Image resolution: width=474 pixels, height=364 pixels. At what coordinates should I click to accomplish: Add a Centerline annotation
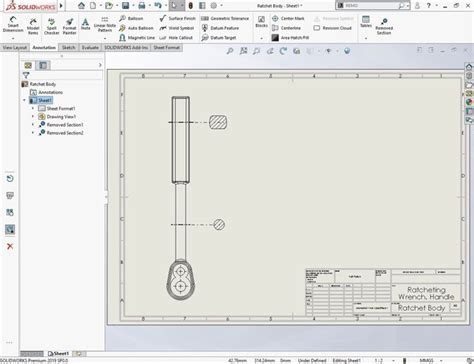click(286, 28)
